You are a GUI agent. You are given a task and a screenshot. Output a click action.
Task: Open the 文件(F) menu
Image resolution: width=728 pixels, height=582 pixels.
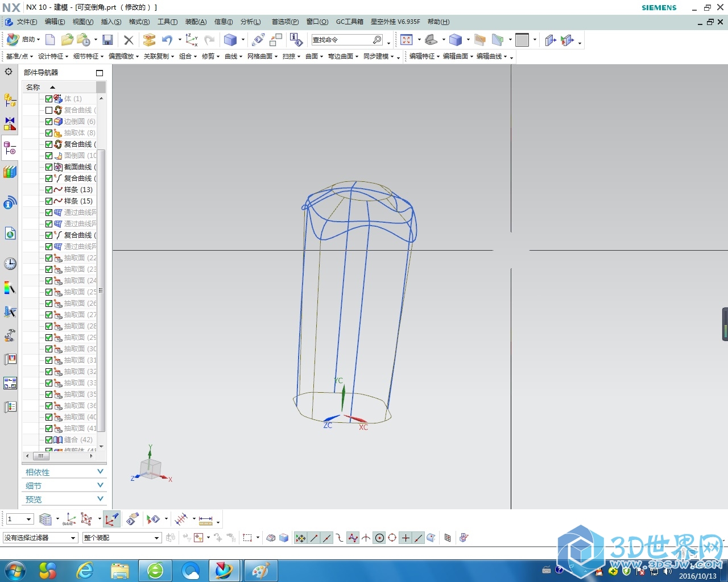coord(27,22)
